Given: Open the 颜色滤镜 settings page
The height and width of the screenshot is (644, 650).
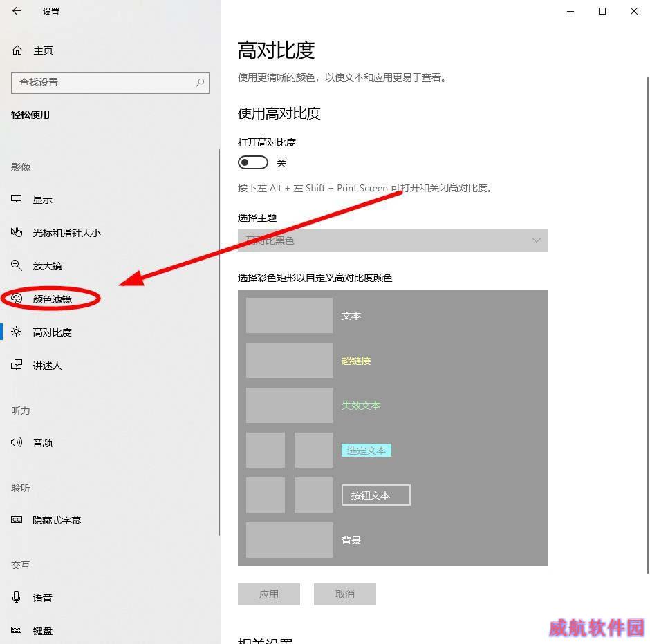Looking at the screenshot, I should point(53,299).
